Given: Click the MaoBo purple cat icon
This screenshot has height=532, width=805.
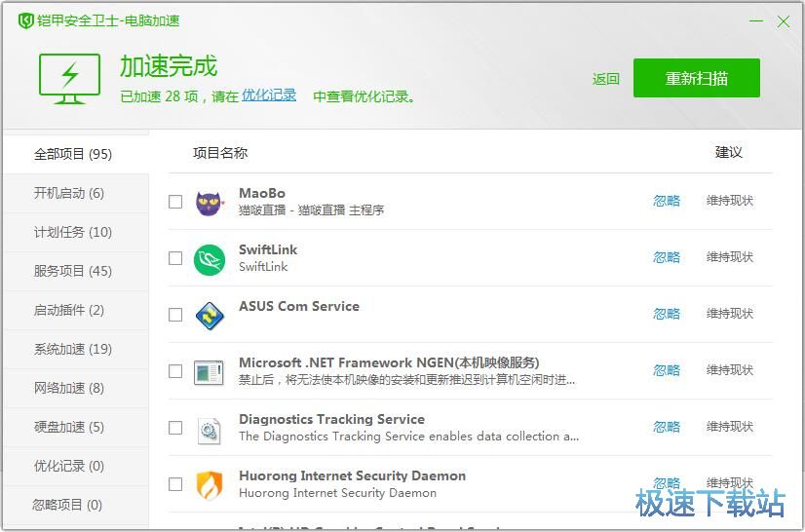Looking at the screenshot, I should pyautogui.click(x=210, y=204).
